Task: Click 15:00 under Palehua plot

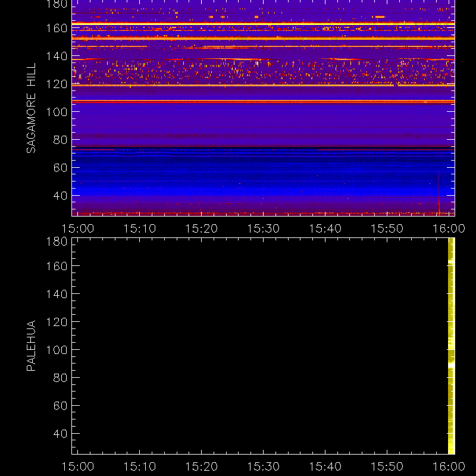Action: pos(78,466)
